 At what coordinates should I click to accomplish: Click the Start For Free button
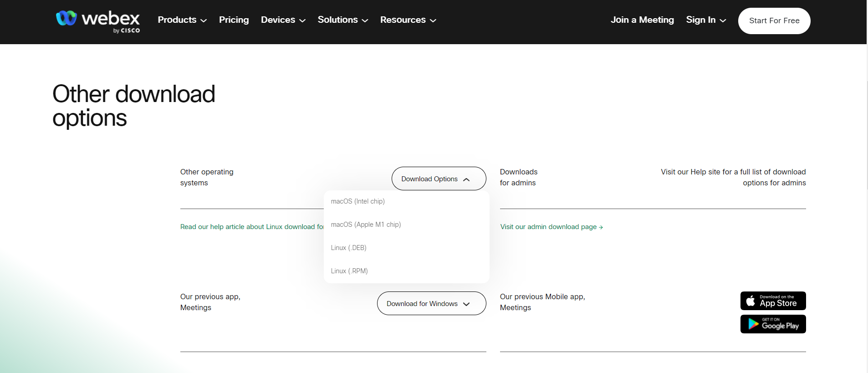click(774, 21)
